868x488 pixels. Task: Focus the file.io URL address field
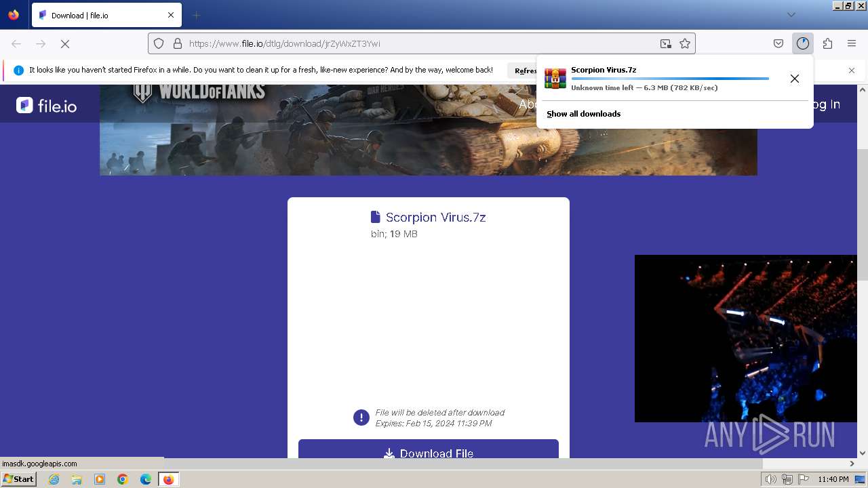pos(420,43)
